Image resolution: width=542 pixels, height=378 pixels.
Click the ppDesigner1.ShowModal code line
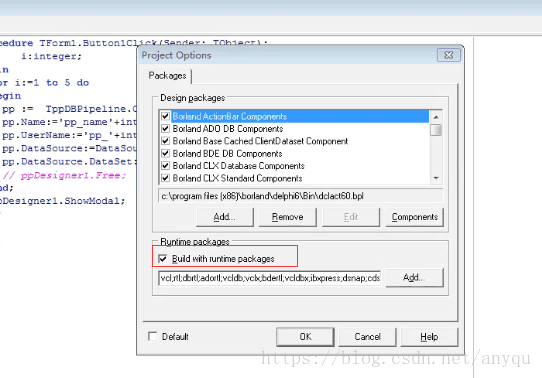pyautogui.click(x=62, y=201)
